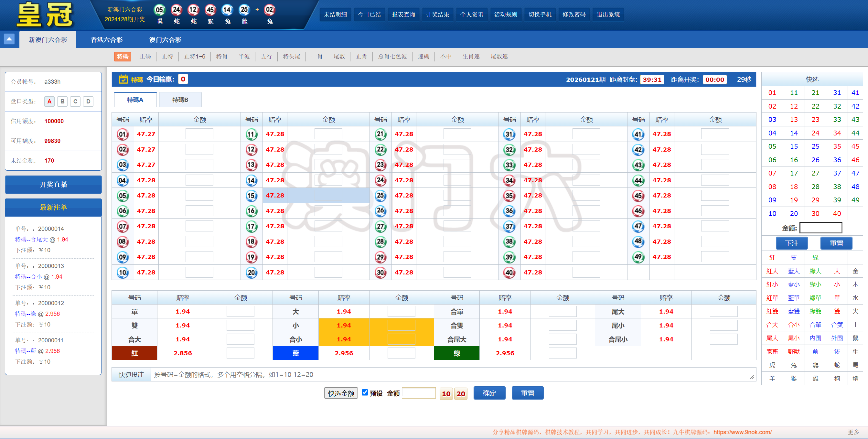Click the 金额 input in quick select panel
Screen dimensions: 868x439
(x=820, y=228)
